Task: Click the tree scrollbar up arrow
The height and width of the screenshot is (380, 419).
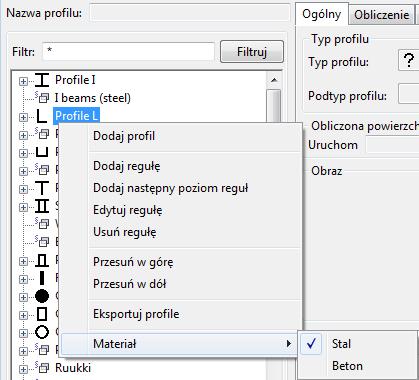Action: [274, 80]
